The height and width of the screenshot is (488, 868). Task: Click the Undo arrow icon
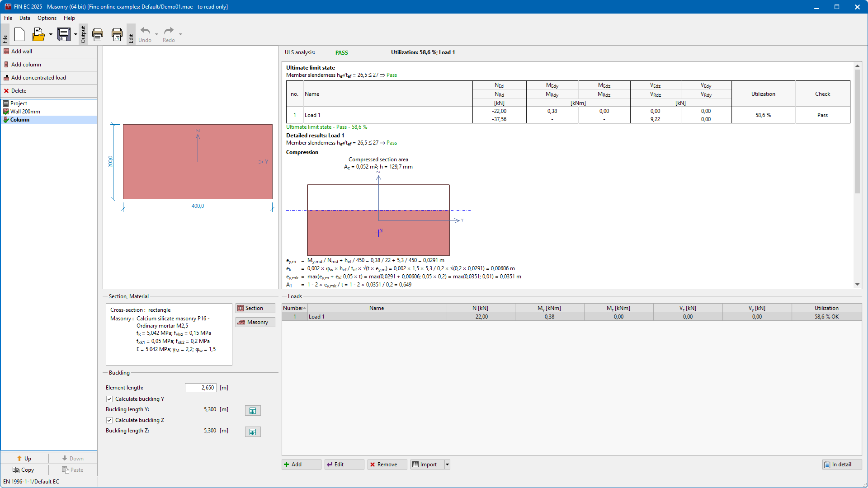(145, 31)
